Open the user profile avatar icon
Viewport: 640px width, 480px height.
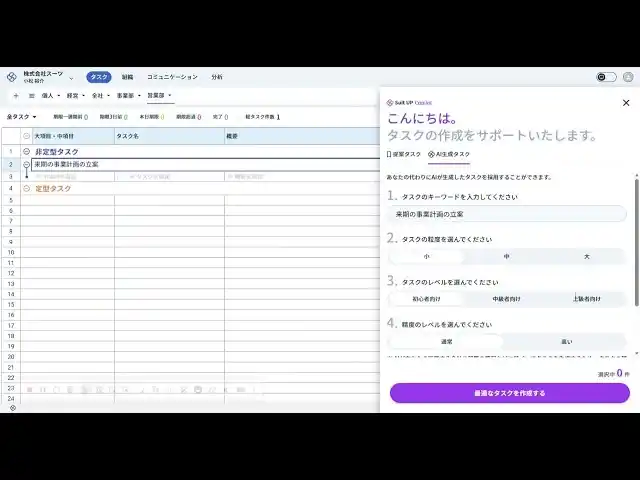coord(628,77)
